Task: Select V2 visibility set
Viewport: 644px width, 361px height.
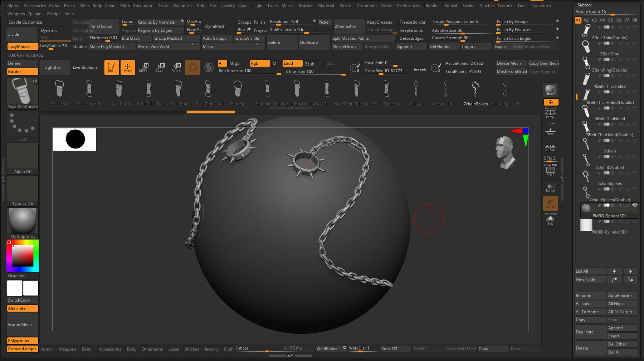Action: coord(586,20)
